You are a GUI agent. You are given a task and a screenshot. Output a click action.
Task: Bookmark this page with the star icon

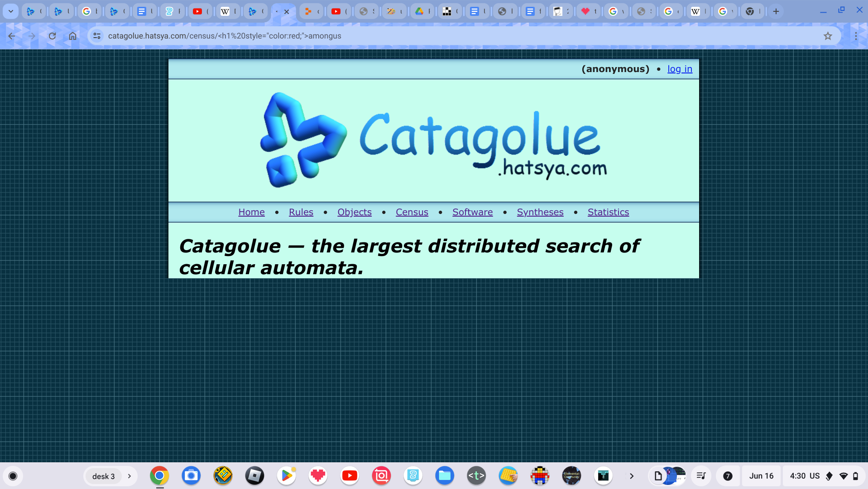pos(828,36)
